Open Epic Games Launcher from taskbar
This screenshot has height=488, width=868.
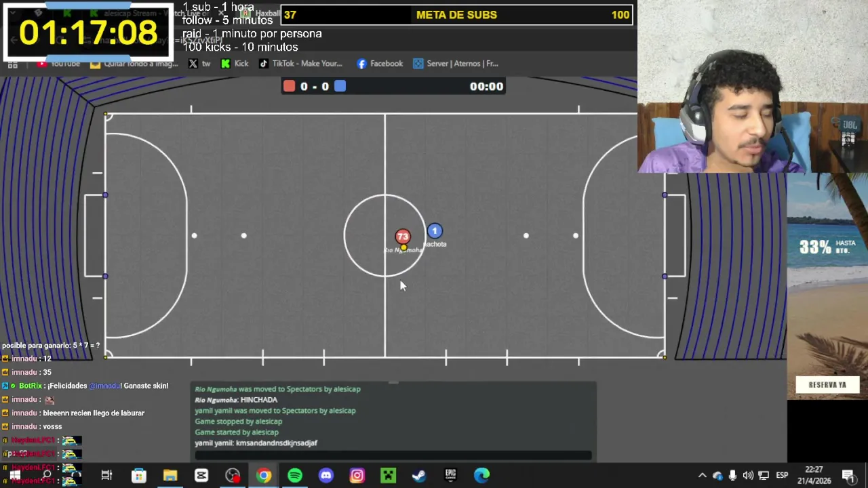(x=450, y=475)
